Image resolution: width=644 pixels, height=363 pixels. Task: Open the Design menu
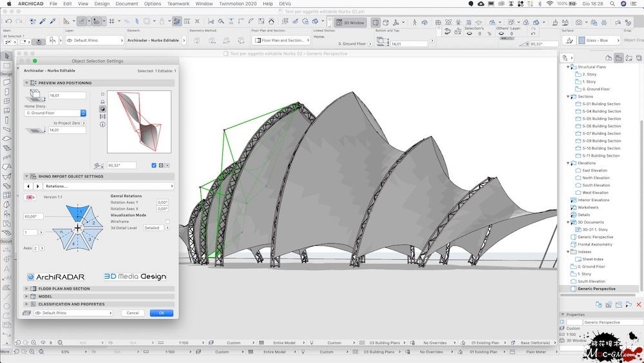pos(102,4)
